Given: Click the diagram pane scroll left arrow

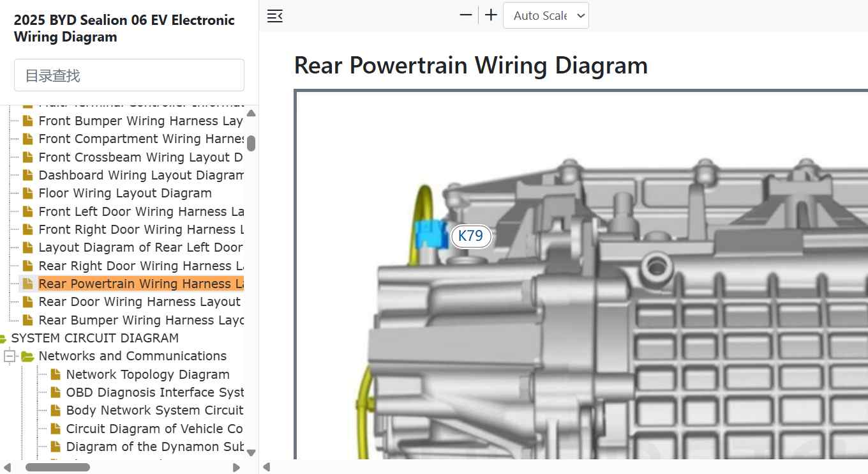Looking at the screenshot, I should click(x=267, y=467).
